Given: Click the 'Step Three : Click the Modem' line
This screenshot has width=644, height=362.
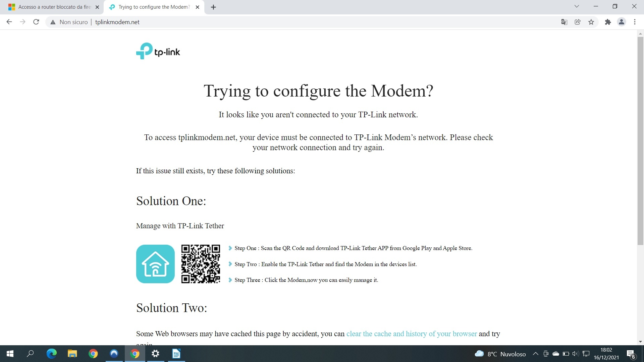Looking at the screenshot, I should 306,280.
